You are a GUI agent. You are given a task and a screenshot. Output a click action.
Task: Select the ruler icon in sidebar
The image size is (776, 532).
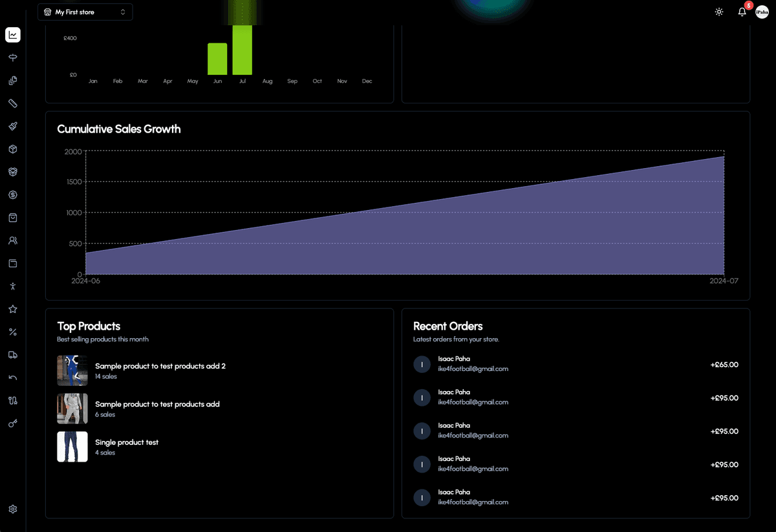(13, 103)
